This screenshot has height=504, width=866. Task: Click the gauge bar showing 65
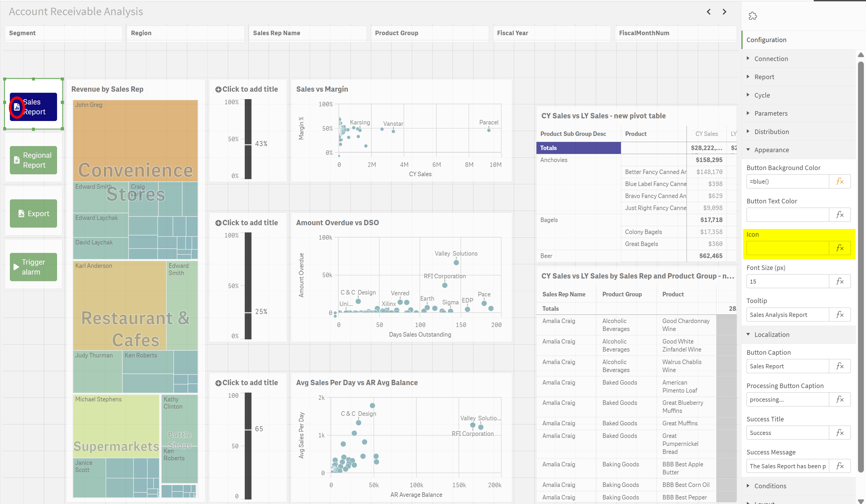(x=248, y=446)
